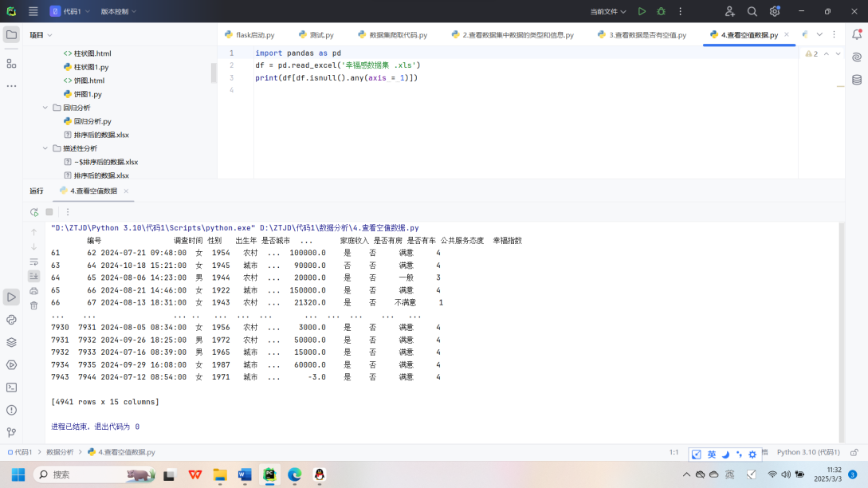The height and width of the screenshot is (488, 868).
Task: Open the Database tool window
Action: point(857,80)
